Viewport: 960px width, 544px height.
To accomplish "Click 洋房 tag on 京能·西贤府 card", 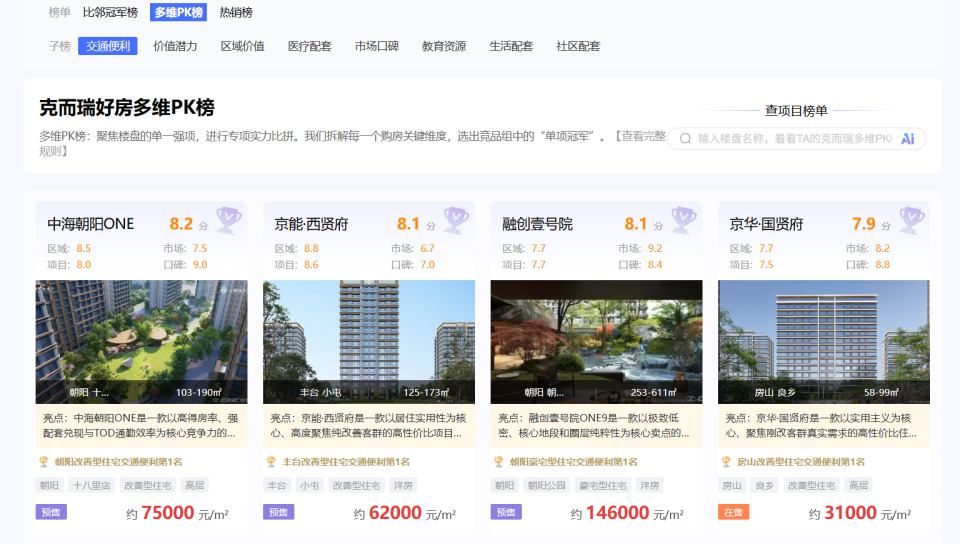I will [x=403, y=485].
